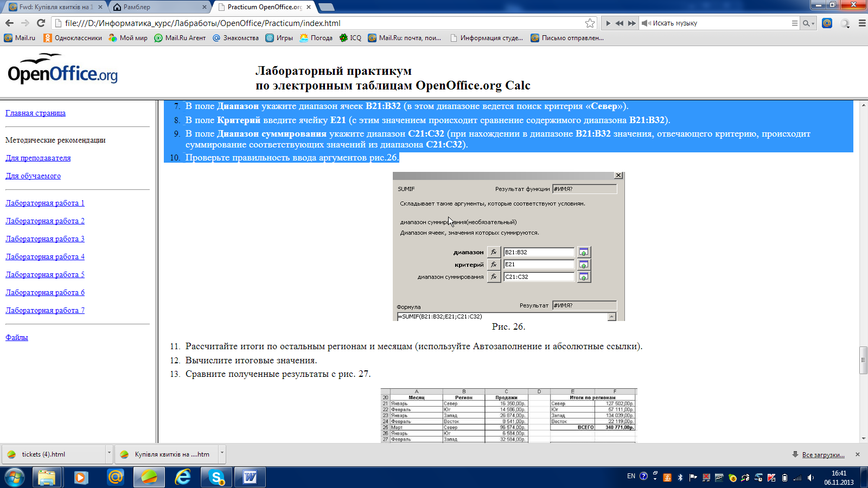The image size is (868, 488).
Task: Click the Bluetooth tray icon
Action: [x=680, y=478]
